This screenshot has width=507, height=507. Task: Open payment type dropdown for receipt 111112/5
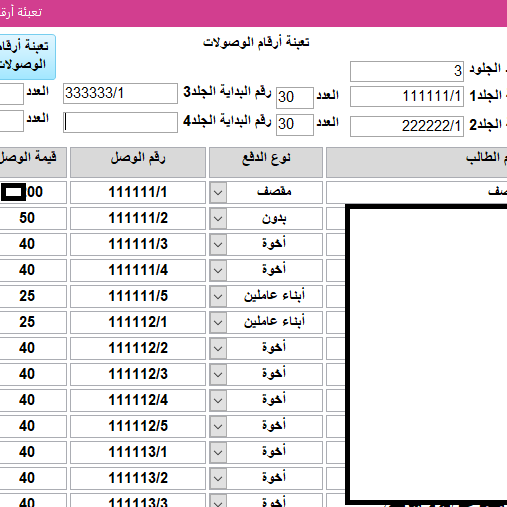point(218,426)
